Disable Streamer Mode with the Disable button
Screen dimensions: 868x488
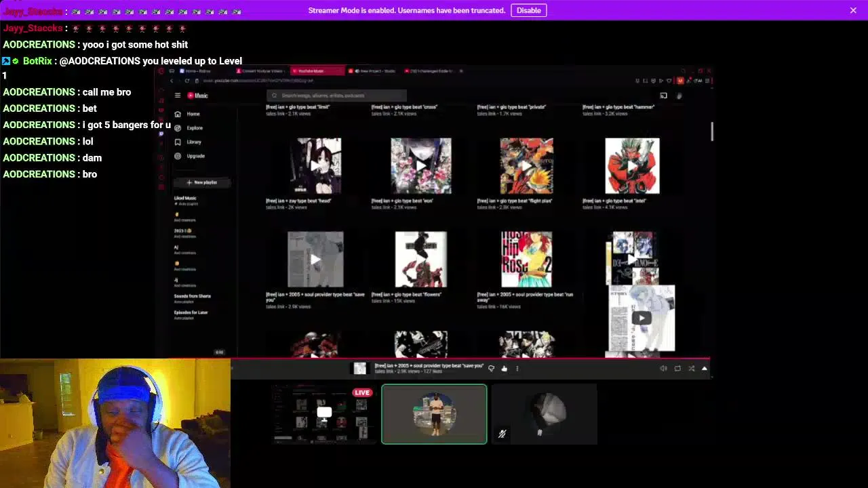pos(528,10)
